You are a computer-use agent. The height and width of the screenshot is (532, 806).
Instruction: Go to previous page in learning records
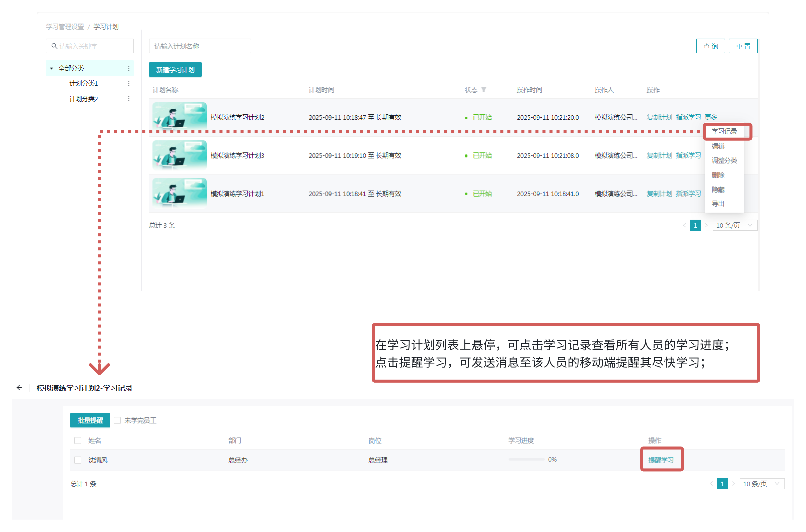(x=711, y=484)
